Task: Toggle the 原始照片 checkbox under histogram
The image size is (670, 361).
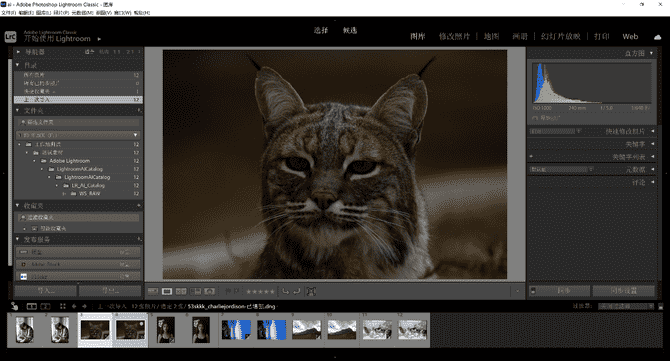Action: 535,118
